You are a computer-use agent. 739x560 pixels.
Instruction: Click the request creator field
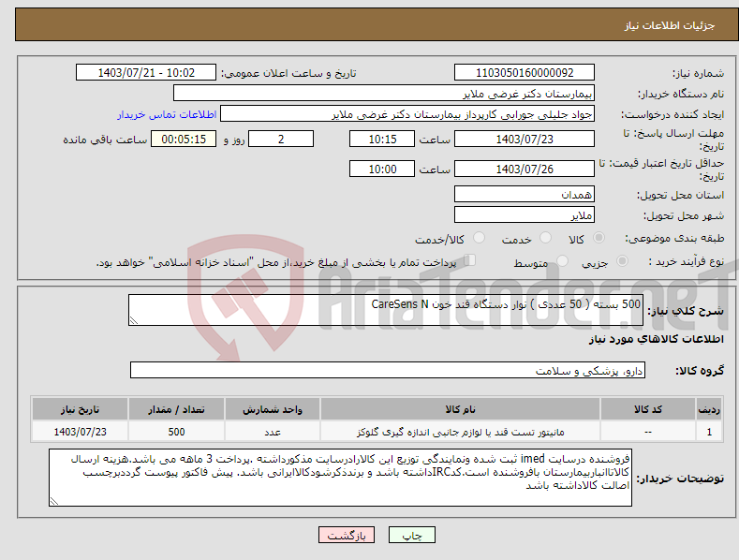407,114
